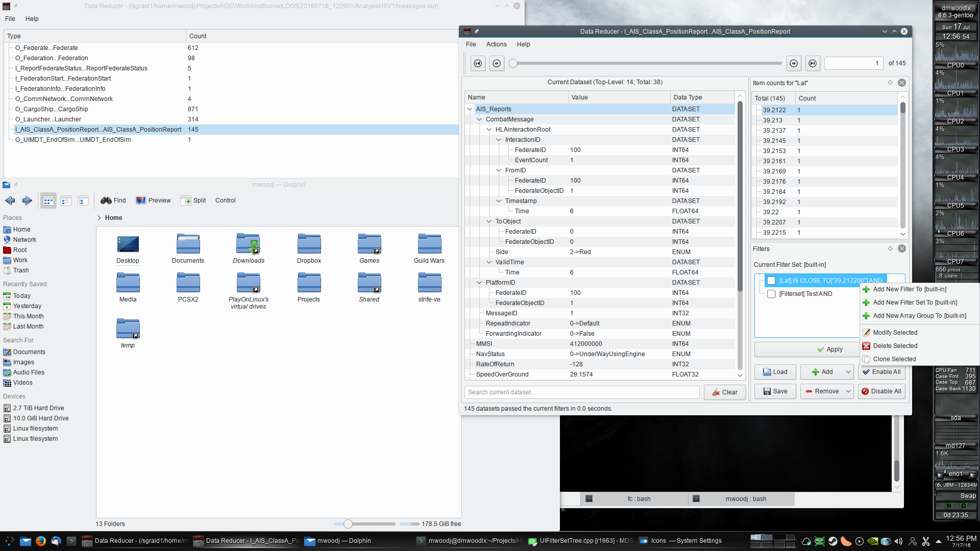Viewport: 980px width, 551px height.
Task: Open Firefox from the taskbar
Action: [x=41, y=541]
